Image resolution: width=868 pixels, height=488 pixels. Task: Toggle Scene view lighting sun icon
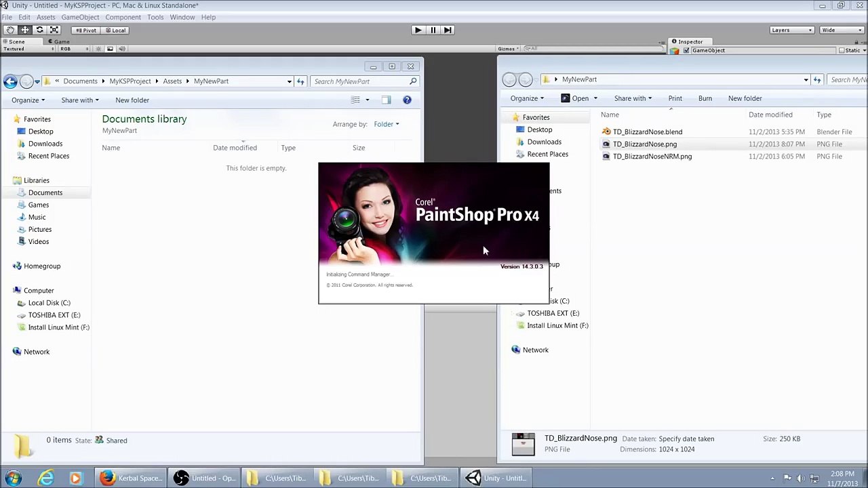tap(98, 49)
